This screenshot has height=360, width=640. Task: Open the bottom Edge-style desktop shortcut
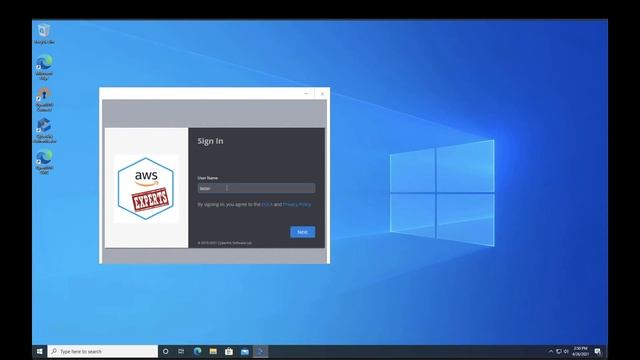(x=44, y=162)
